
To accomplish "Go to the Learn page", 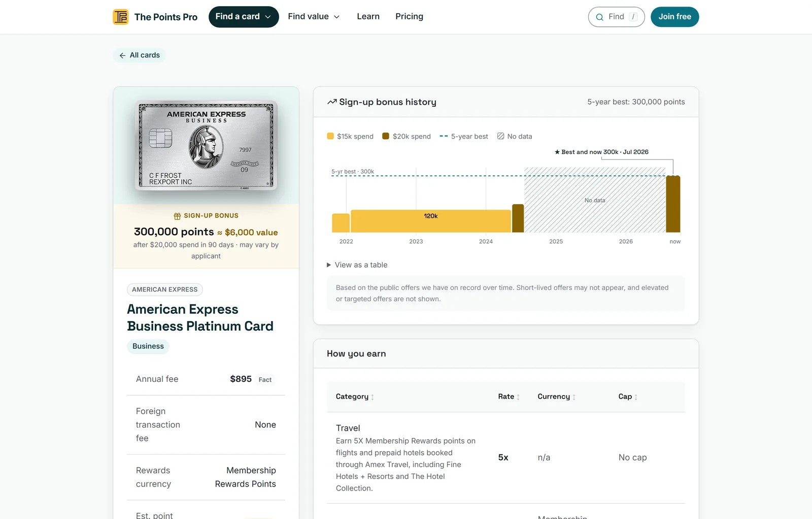I will [x=368, y=17].
